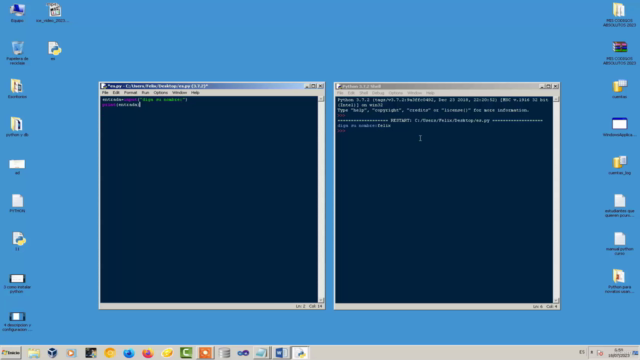Viewport: 640px width, 360px height.
Task: Switch to the Python IDLE taskbar icon
Action: tap(300, 353)
